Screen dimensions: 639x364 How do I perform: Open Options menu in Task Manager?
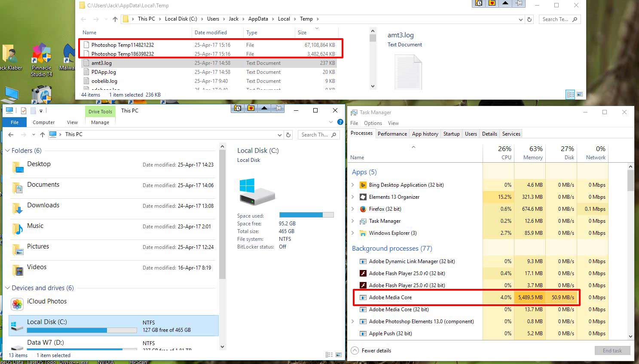point(373,123)
